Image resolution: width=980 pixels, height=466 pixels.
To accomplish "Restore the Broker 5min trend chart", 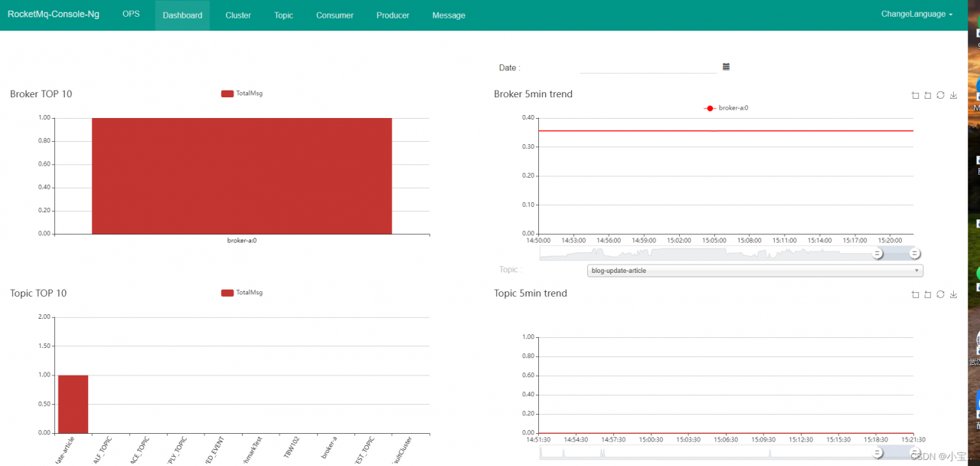I will (940, 95).
